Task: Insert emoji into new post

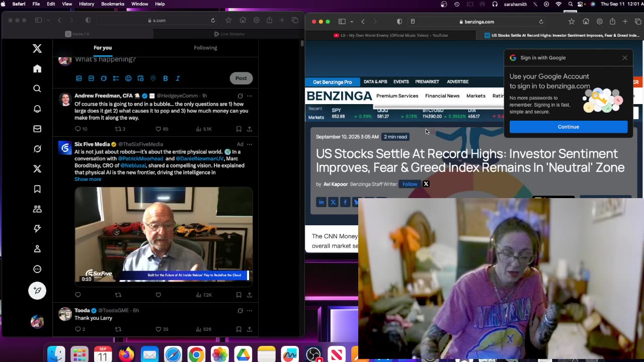Action: [128, 78]
